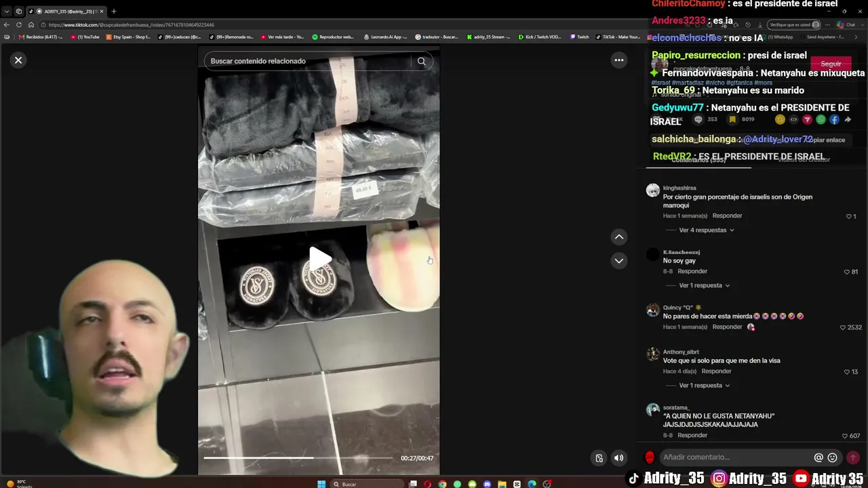
Task: Open Discord from the taskbar
Action: click(x=487, y=484)
